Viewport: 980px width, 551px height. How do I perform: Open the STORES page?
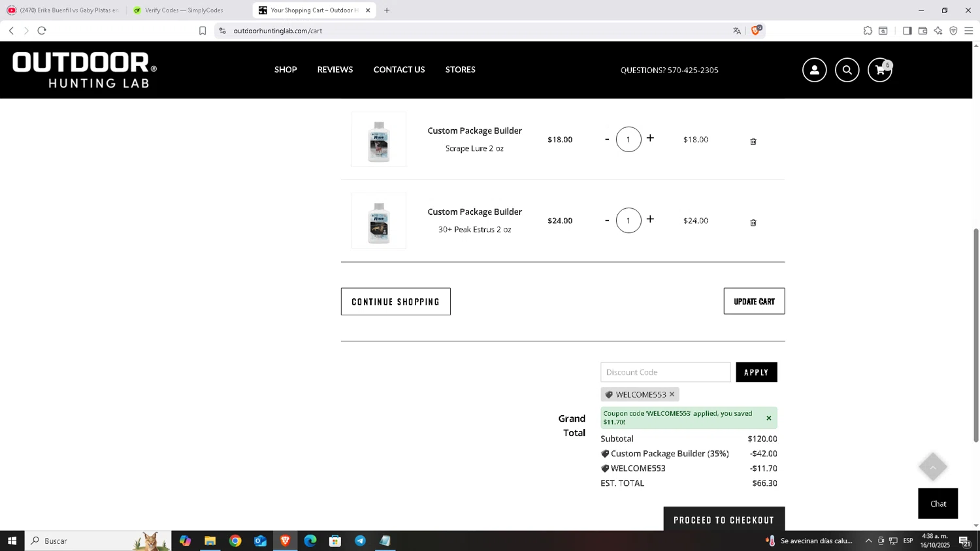tap(461, 70)
